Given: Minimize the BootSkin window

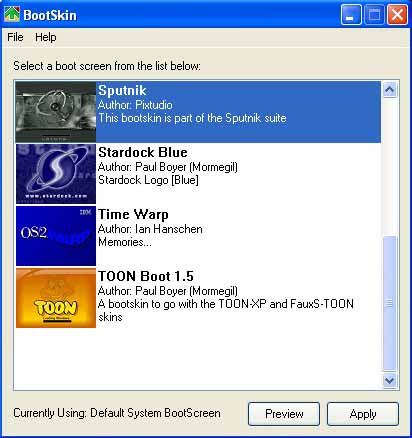Looking at the screenshot, I should (351, 15).
